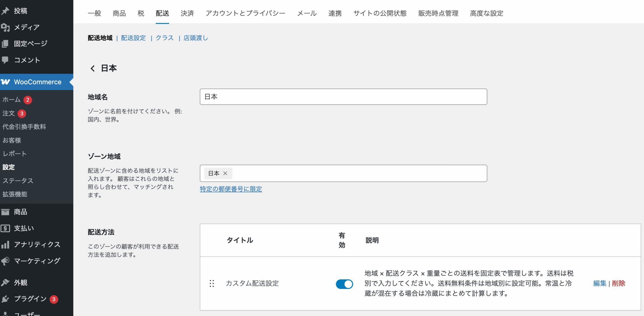Switch to the メール tab

point(307,13)
